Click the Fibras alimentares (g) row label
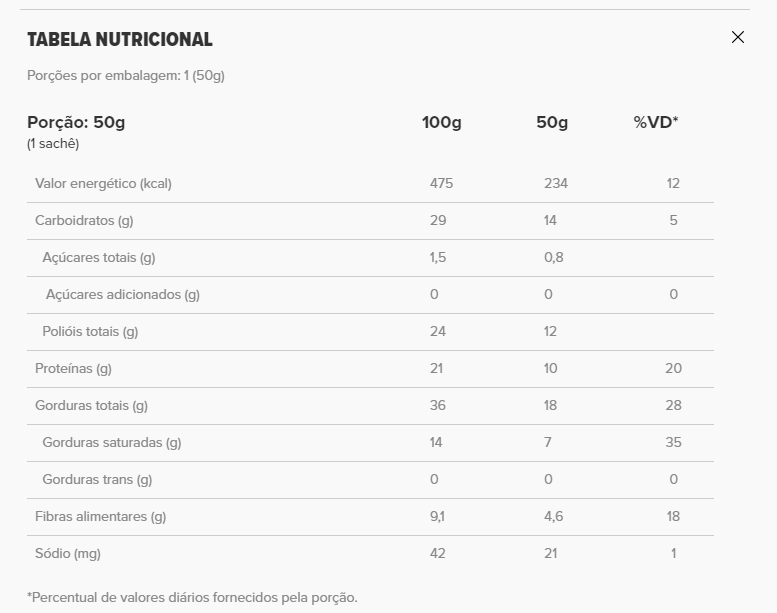Image resolution: width=777 pixels, height=613 pixels. coord(100,516)
